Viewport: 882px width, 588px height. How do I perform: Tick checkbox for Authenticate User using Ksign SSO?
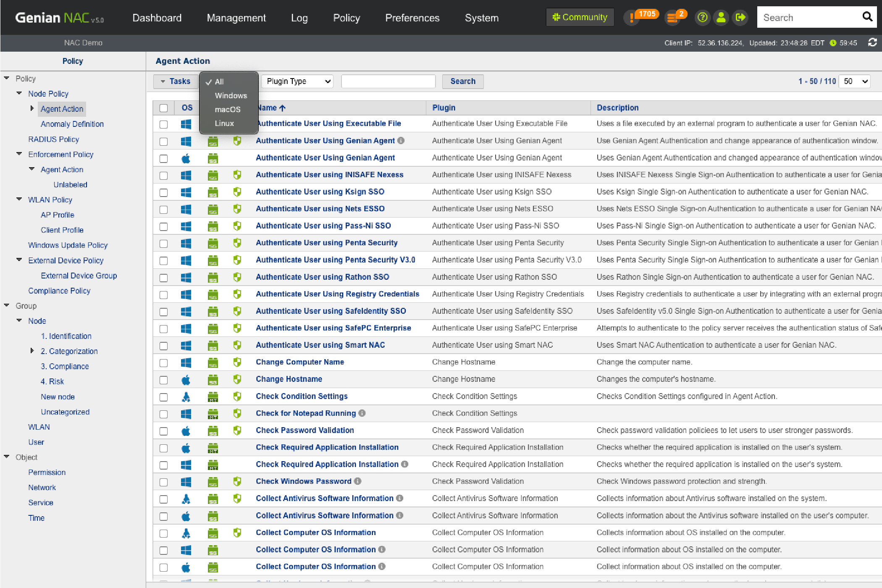[x=163, y=193]
